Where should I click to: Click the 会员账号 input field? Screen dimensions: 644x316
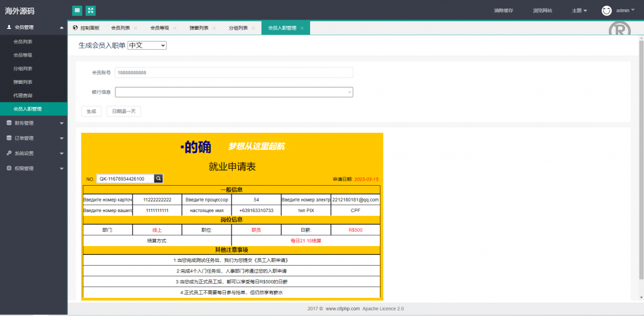[233, 73]
